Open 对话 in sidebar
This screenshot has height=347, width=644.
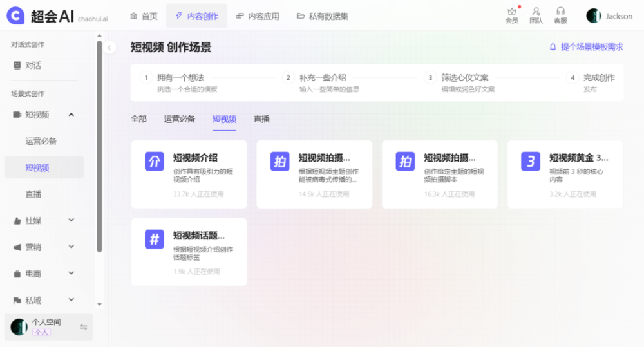click(33, 65)
